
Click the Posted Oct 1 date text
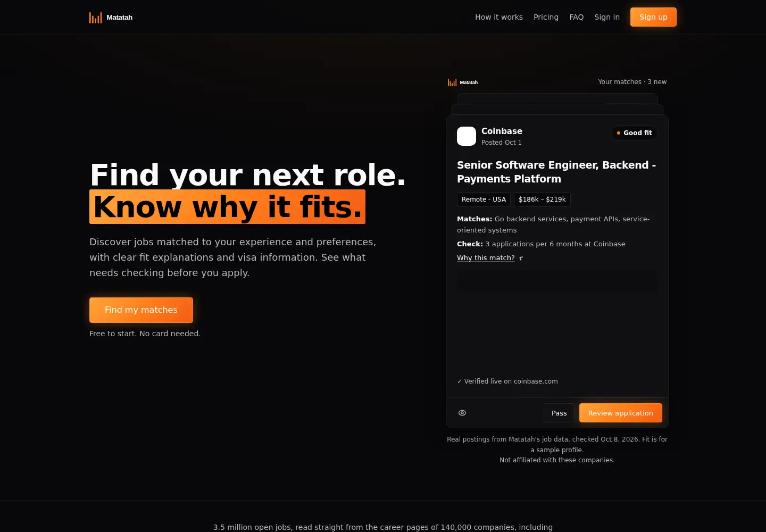pyautogui.click(x=501, y=143)
